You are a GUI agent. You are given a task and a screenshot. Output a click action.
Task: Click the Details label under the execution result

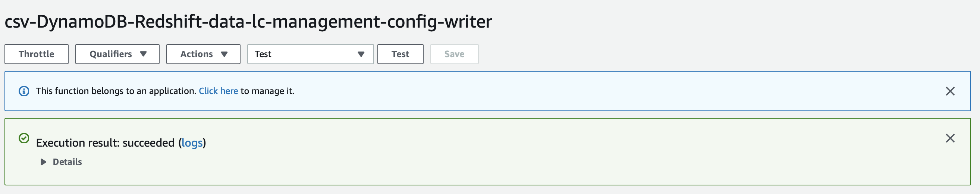[x=67, y=162]
